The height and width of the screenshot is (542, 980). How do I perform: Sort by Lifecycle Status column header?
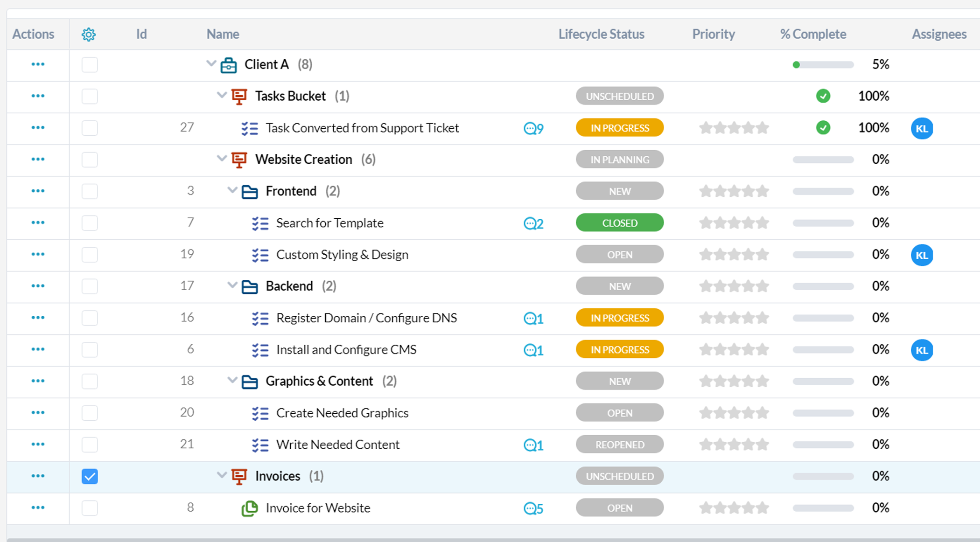point(601,34)
